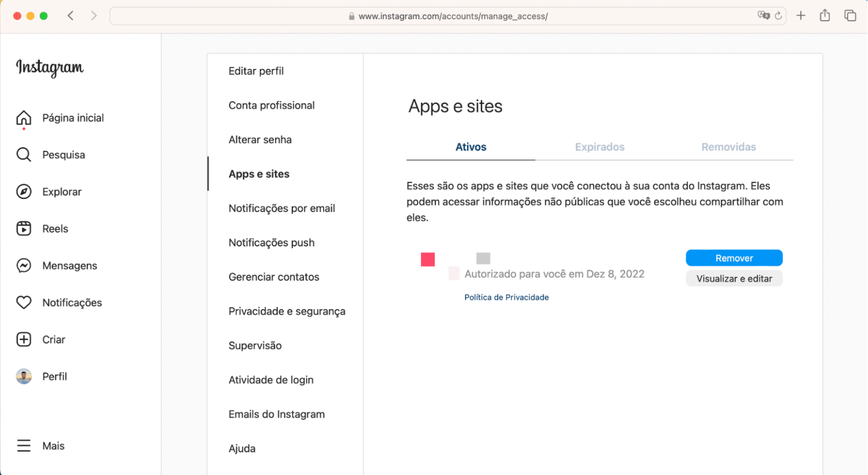Screen dimensions: 868x475
Task: Switch to the Removidas tab
Action: pos(728,147)
